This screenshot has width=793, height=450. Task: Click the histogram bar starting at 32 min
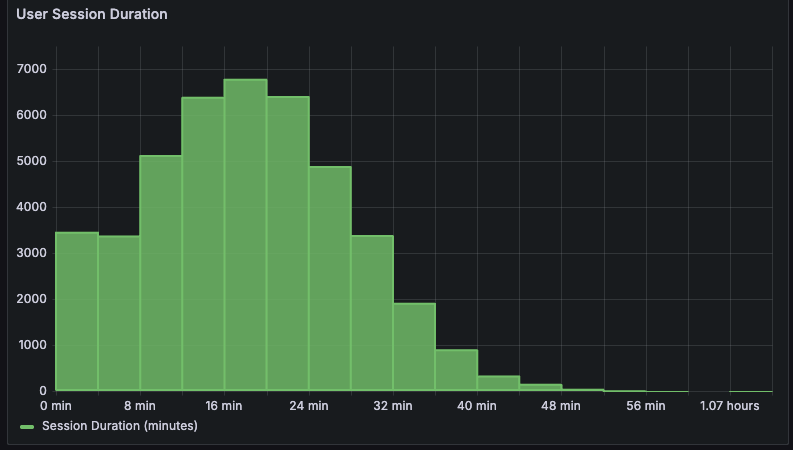[x=415, y=347]
